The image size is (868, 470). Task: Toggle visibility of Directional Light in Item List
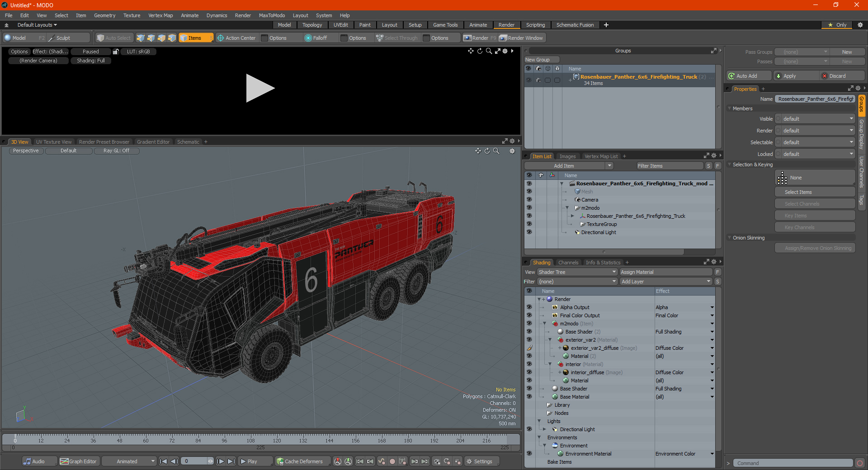[529, 232]
